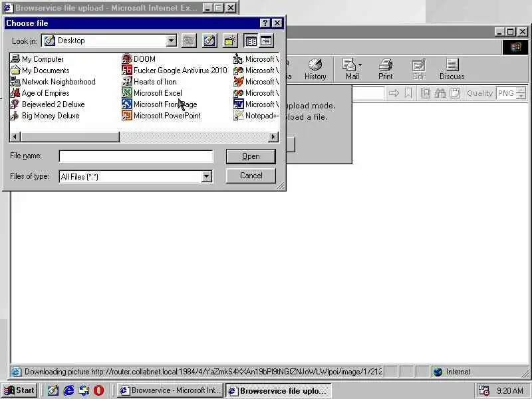Screen dimensions: 532x399
Task: Click the bookmark icon in Browservice bar
Action: point(408,93)
